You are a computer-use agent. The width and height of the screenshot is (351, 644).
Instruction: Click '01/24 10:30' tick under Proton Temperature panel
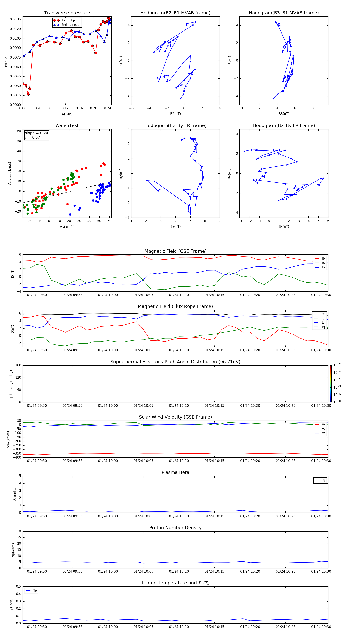(321, 627)
